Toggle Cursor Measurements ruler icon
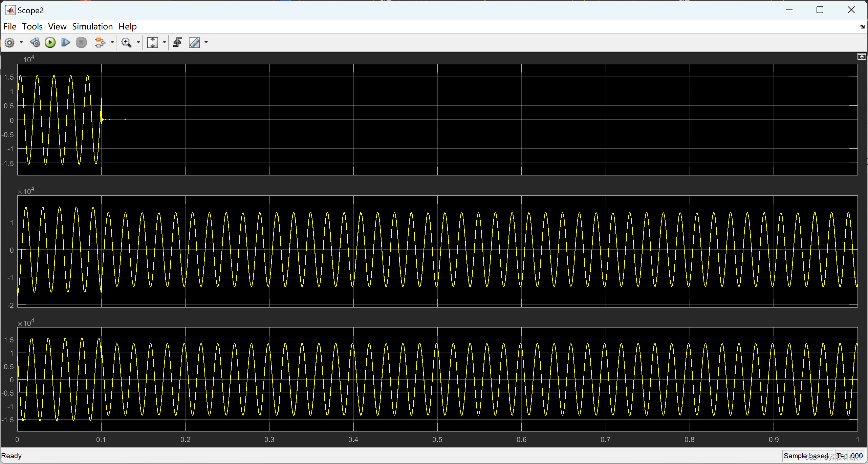868x464 pixels. [x=194, y=43]
